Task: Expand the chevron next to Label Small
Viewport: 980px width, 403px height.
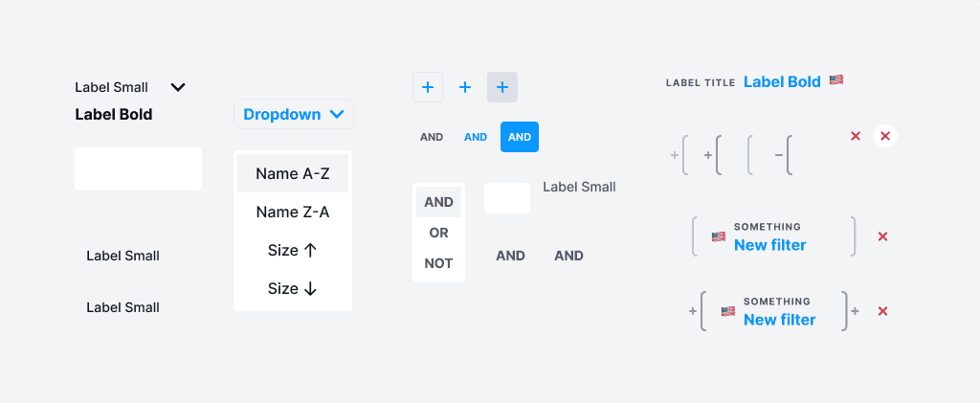Action: point(178,87)
